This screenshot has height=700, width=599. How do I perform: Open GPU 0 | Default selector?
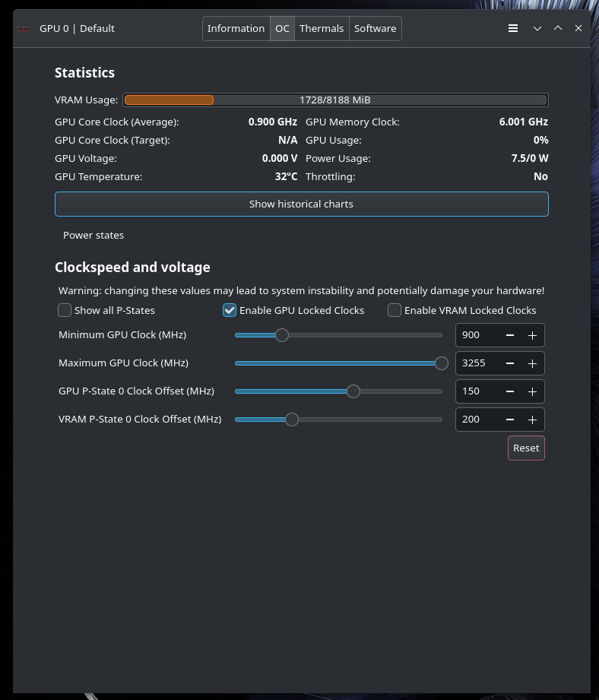pos(77,29)
